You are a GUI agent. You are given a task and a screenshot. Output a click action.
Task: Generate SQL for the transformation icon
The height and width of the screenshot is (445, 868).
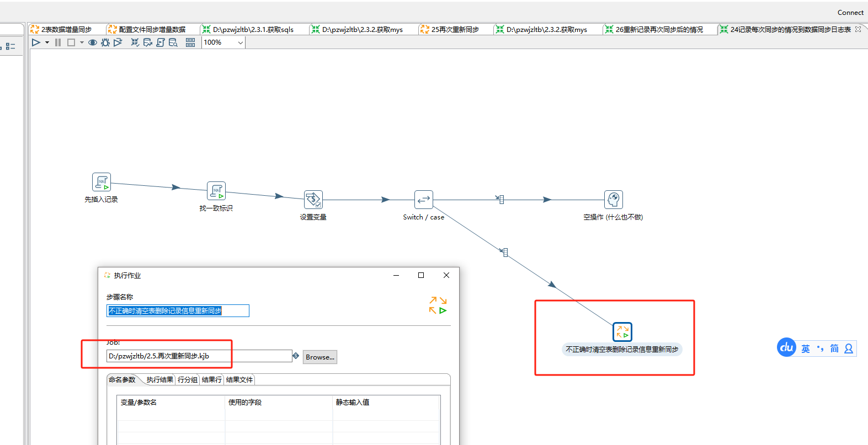(161, 42)
